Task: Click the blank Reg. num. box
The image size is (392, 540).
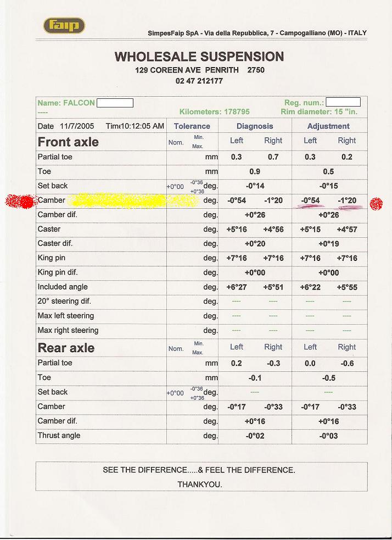Action: (x=343, y=102)
